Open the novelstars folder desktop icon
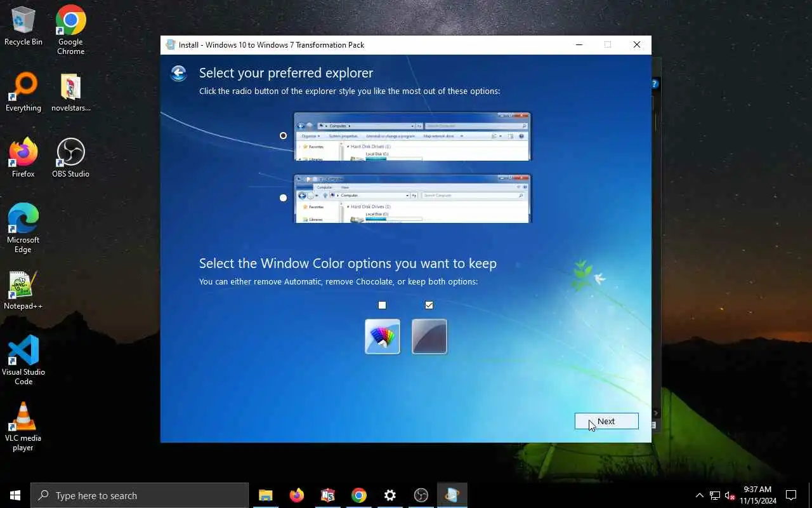Viewport: 812px width, 508px height. coord(70,92)
